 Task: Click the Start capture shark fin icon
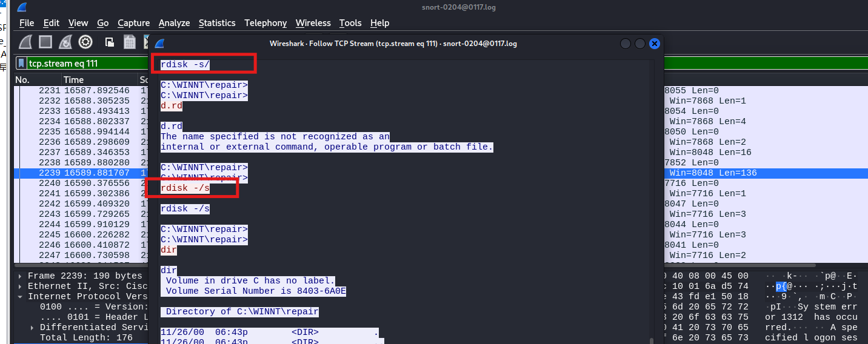click(25, 42)
